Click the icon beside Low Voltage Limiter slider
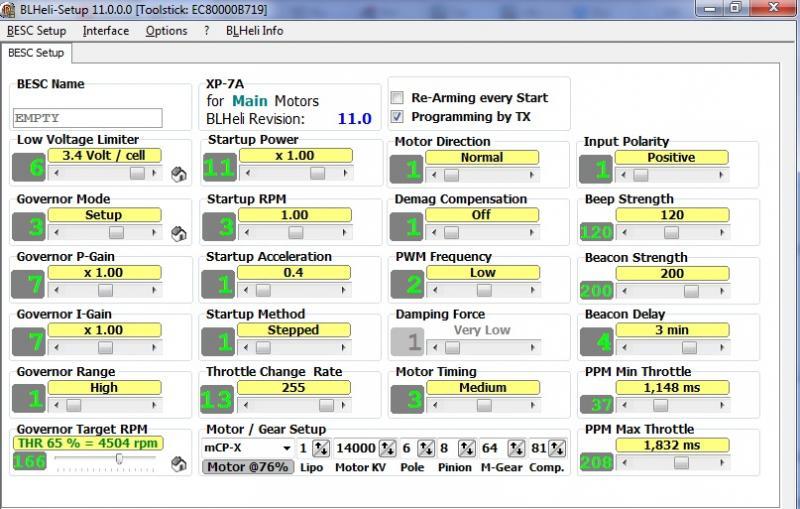 [178, 175]
